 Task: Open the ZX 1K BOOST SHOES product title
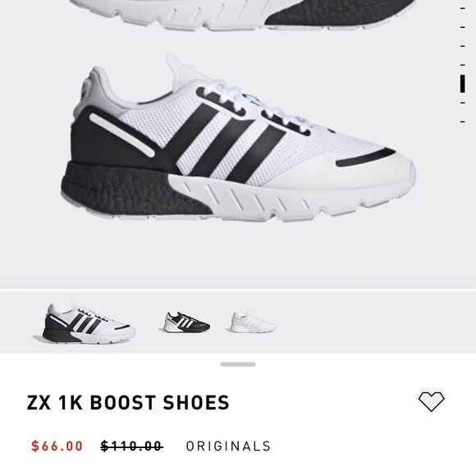[128, 402]
